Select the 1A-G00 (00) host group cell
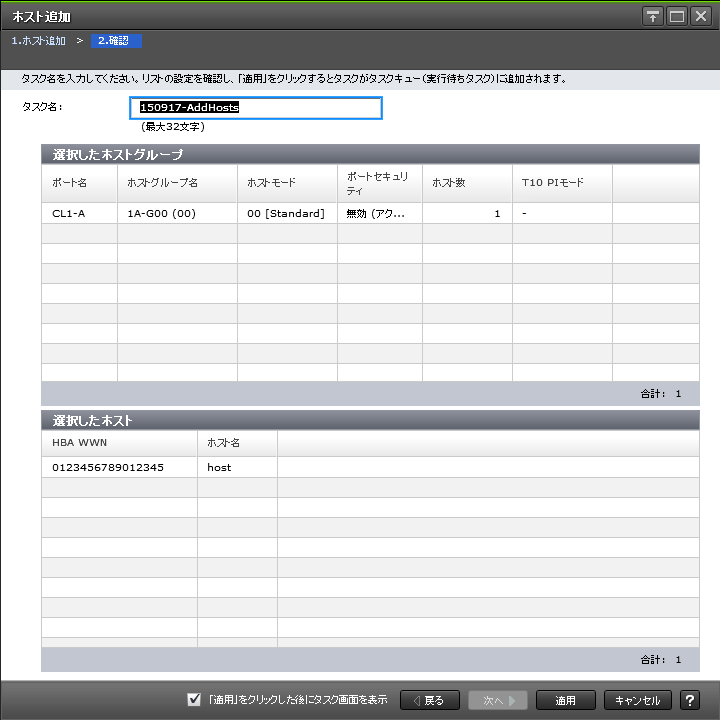 (177, 214)
